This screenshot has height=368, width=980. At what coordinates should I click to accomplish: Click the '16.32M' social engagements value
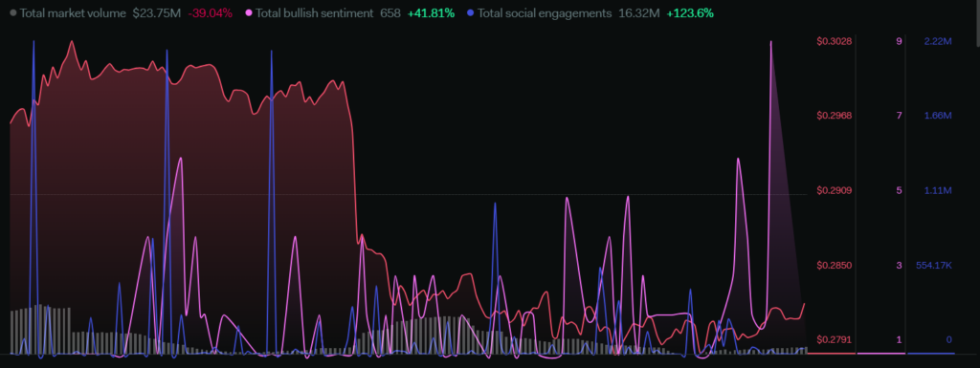tap(638, 12)
